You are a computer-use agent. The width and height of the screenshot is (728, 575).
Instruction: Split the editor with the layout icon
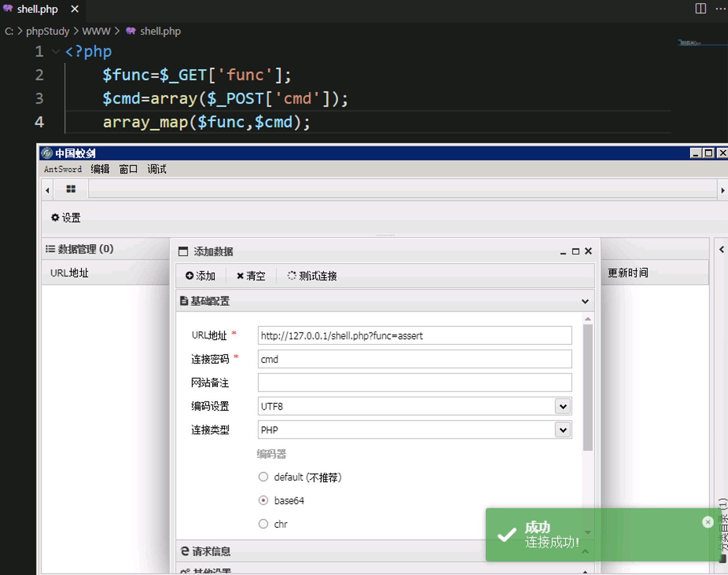[x=700, y=8]
